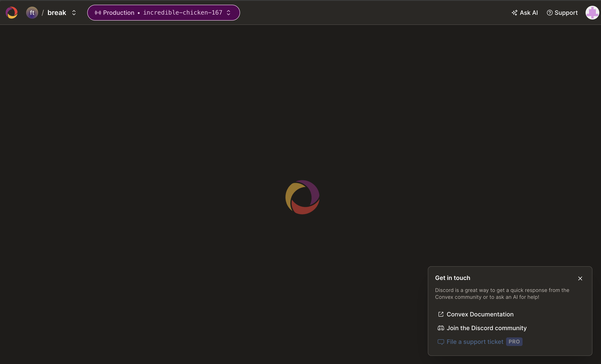Viewport: 601px width, 364px height.
Task: Open Convex Documentation link
Action: click(476, 314)
